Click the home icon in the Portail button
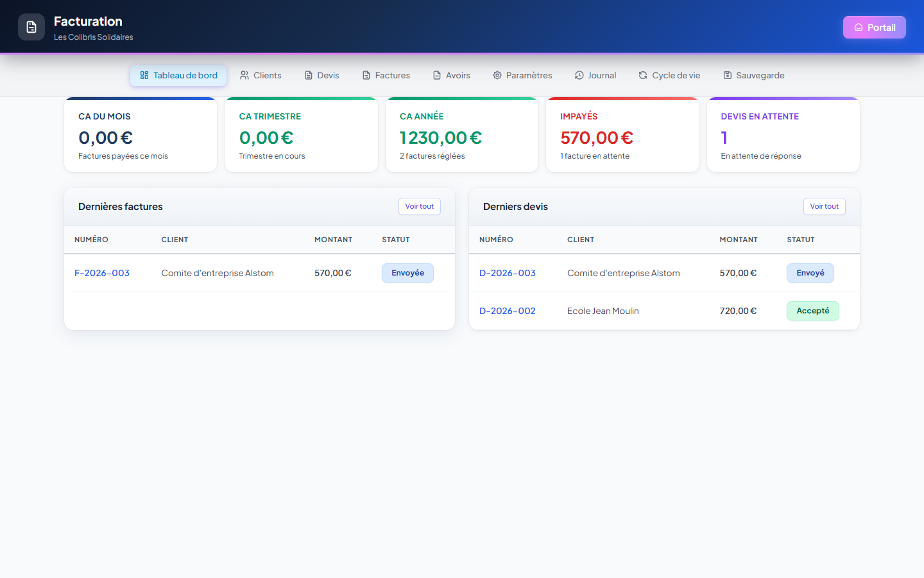Viewport: 924px width, 578px height. pyautogui.click(x=859, y=28)
